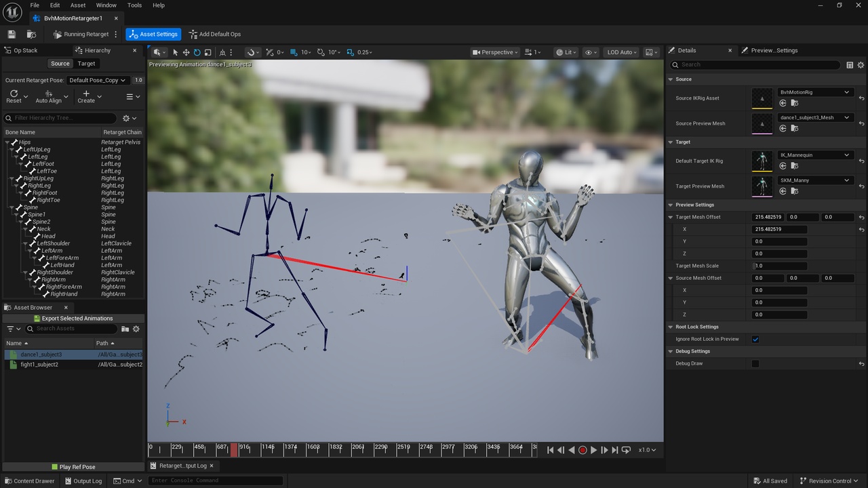
Task: Open the Current Retarget Pose dropdown
Action: tap(98, 80)
